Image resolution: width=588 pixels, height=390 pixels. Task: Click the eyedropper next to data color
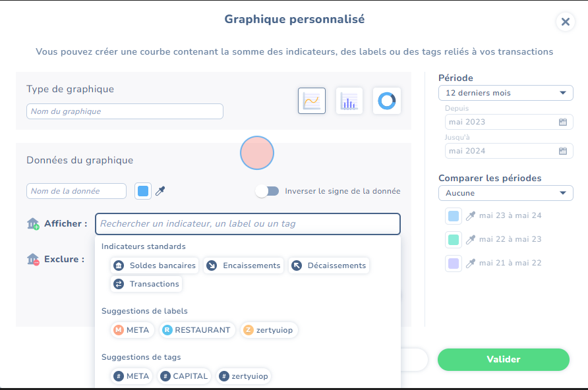pos(160,191)
